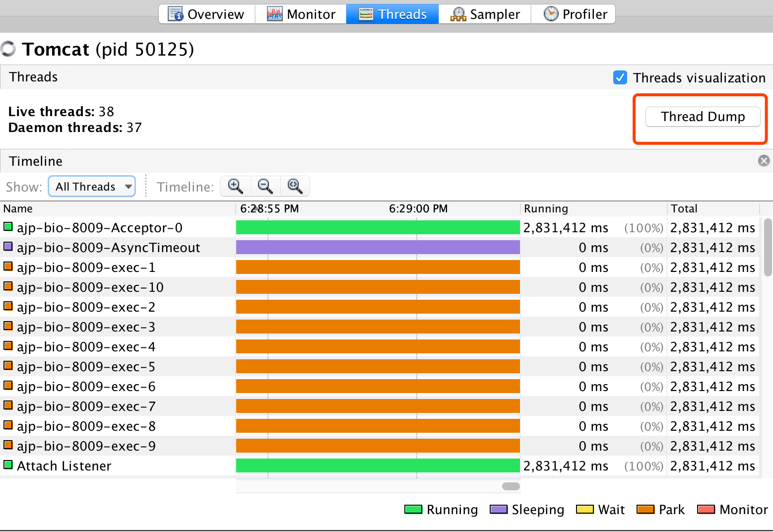Viewport: 773px width, 532px height.
Task: Fit timeline to width icon
Action: click(295, 187)
